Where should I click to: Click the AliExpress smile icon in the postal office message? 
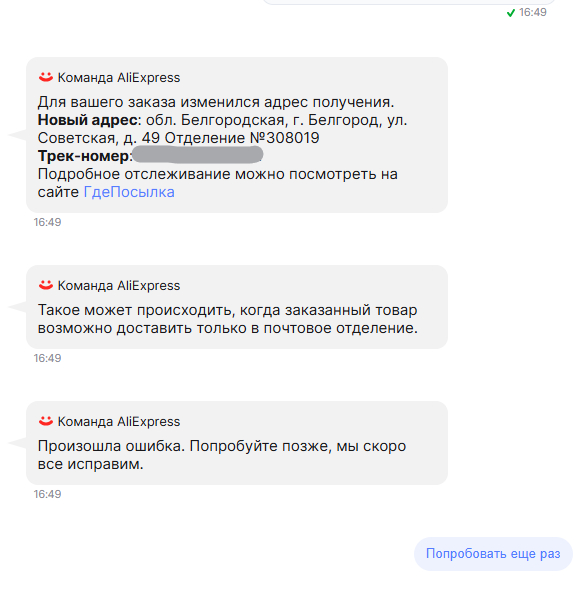pos(46,285)
